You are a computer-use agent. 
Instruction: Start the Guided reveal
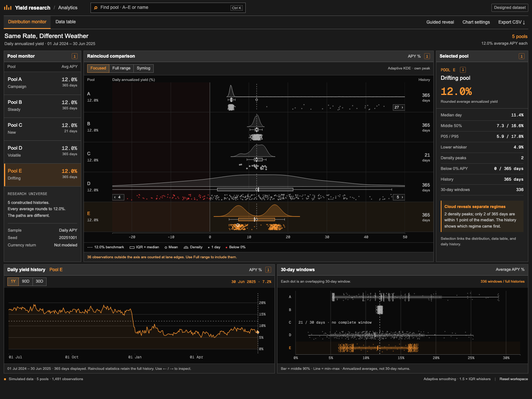click(x=440, y=22)
